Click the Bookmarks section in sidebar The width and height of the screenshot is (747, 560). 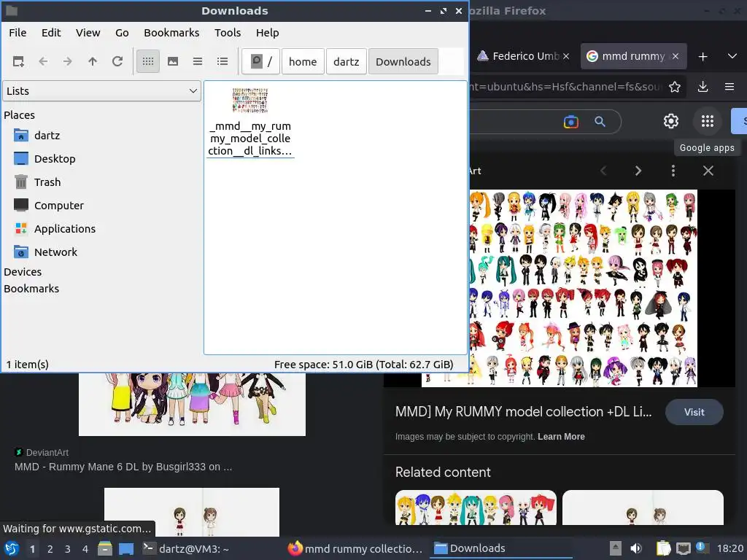pos(31,289)
